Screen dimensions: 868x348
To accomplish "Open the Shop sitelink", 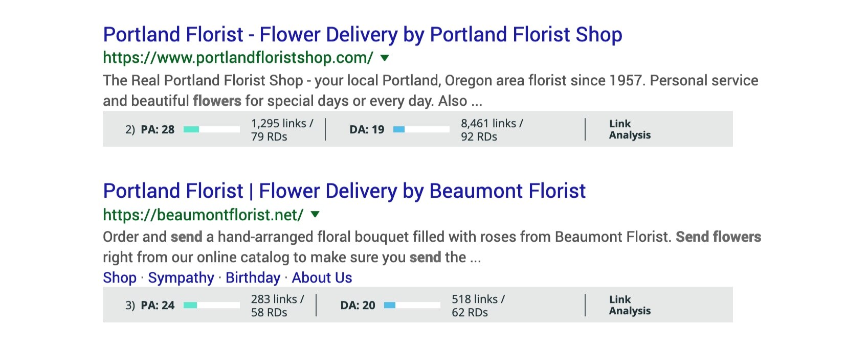I will [x=120, y=277].
